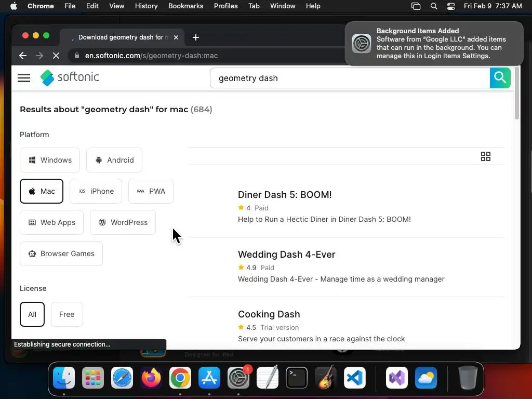Viewport: 532px width, 399px height.
Task: Open the File menu
Action: click(70, 6)
